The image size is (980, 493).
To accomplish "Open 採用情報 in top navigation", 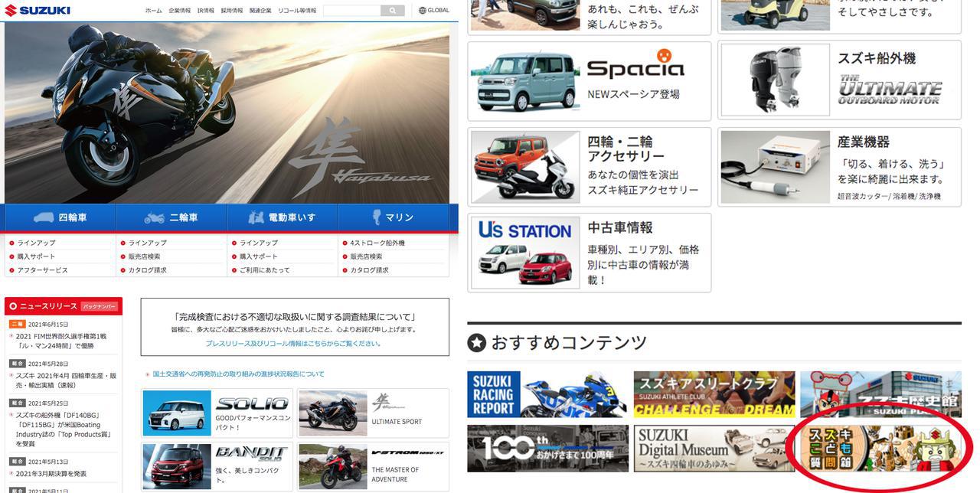I will (232, 11).
